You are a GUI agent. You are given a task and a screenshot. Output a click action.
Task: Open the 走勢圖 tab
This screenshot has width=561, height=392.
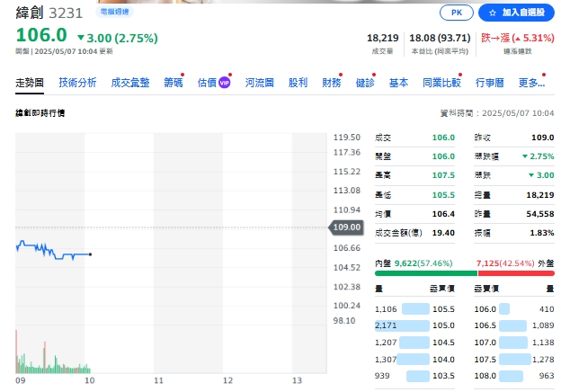point(30,83)
